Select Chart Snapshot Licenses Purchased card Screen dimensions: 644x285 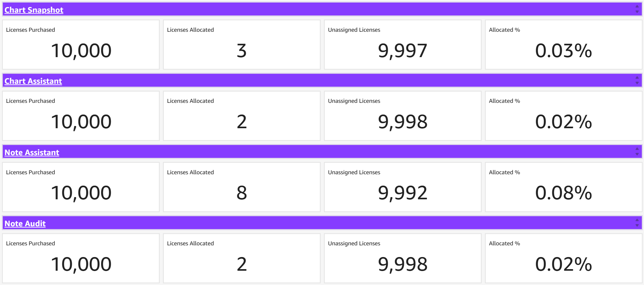(x=81, y=45)
